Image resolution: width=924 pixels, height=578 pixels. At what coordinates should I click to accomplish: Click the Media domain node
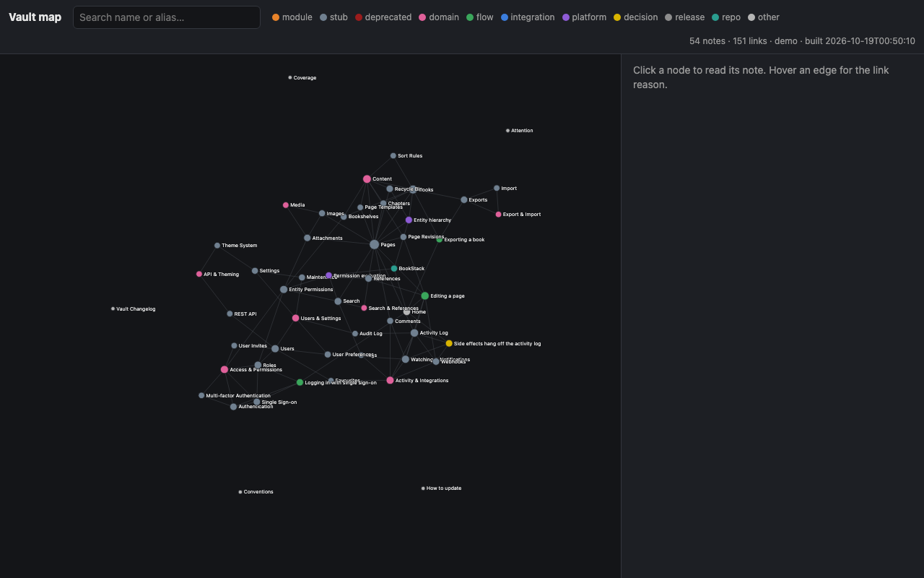286,205
